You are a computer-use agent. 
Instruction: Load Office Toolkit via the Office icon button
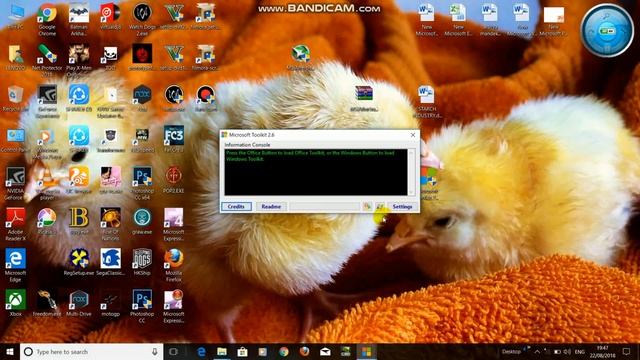click(x=367, y=207)
